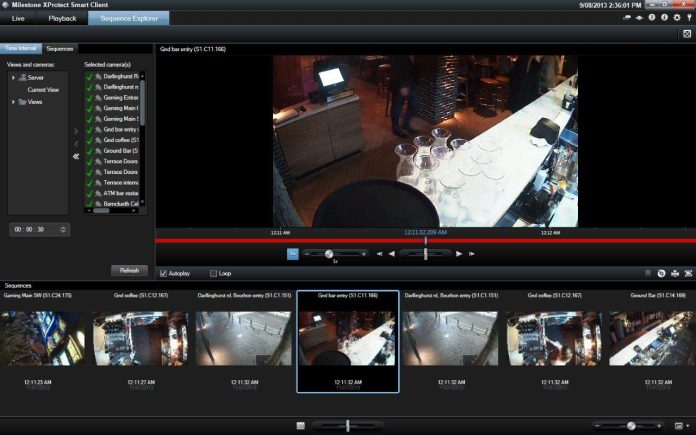The image size is (696, 435).
Task: Uncheck the Autoplay checkbox
Action: pos(164,273)
